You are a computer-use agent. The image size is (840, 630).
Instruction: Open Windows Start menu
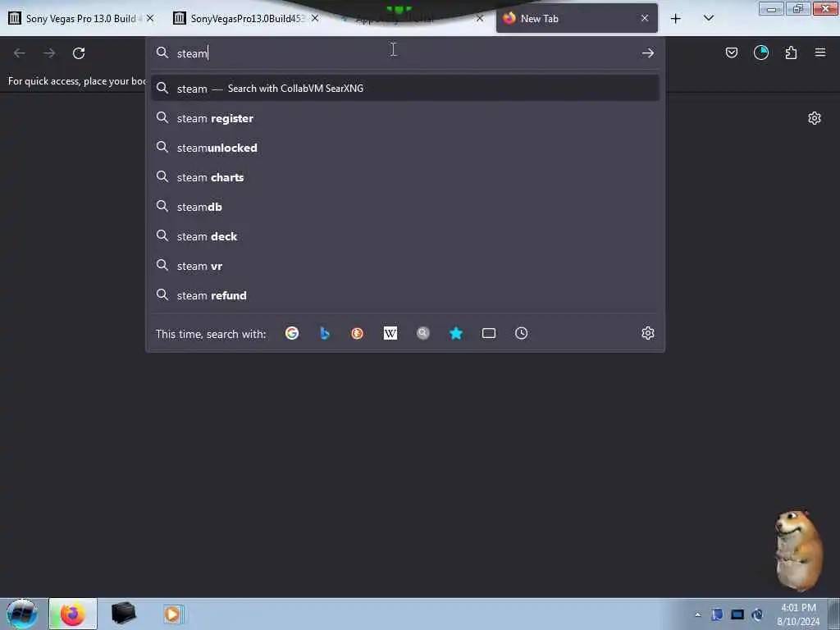point(21,614)
